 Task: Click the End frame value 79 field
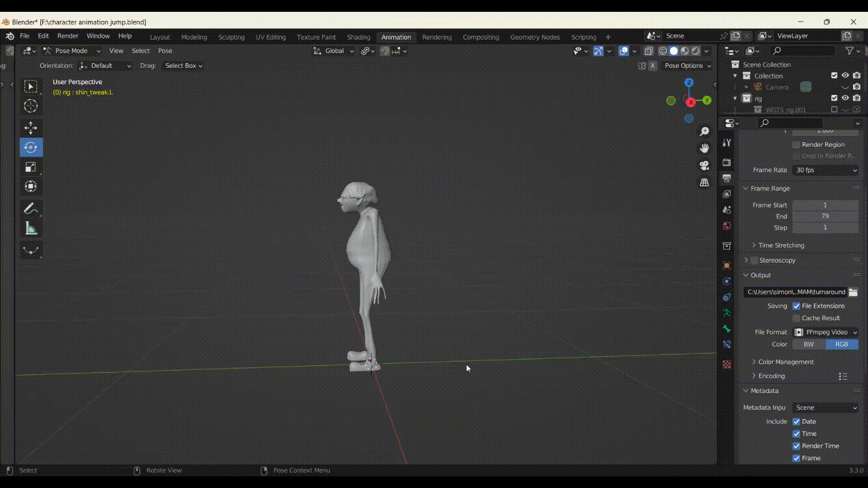(826, 216)
